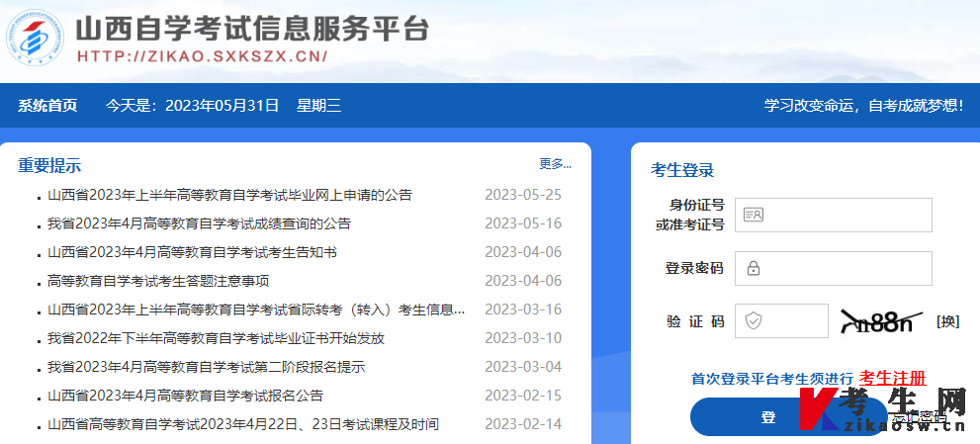980x444 pixels.
Task: Click the Shanxi self-study exam platform logo
Action: click(35, 38)
